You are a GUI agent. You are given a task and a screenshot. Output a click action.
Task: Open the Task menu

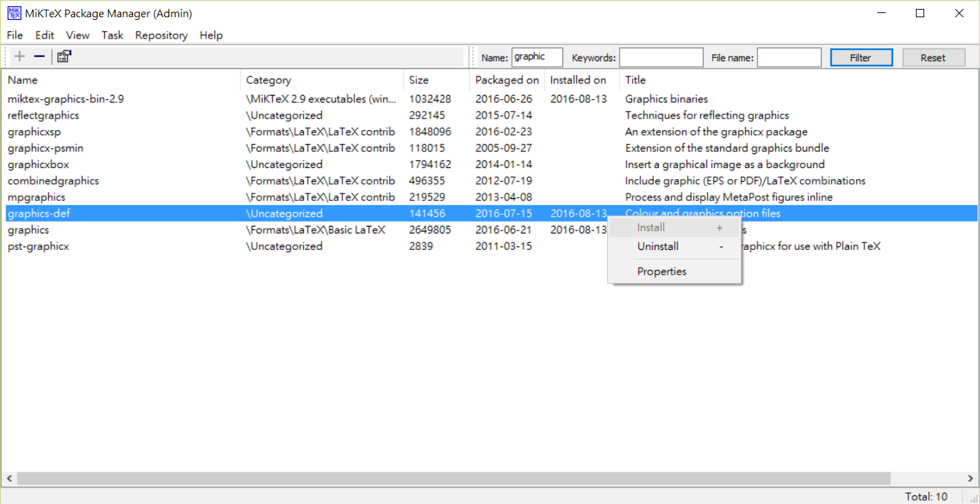tap(112, 35)
